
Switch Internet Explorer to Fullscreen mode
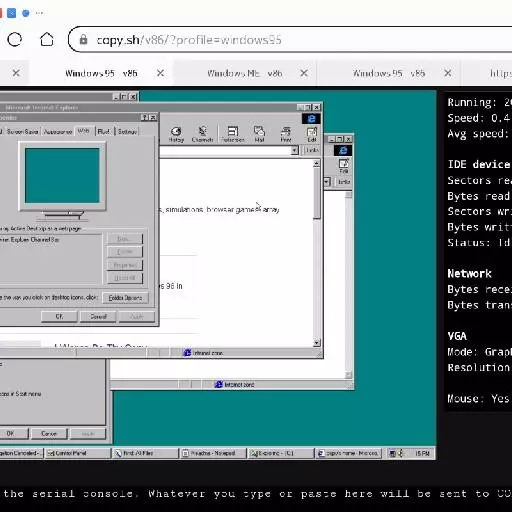point(233,134)
